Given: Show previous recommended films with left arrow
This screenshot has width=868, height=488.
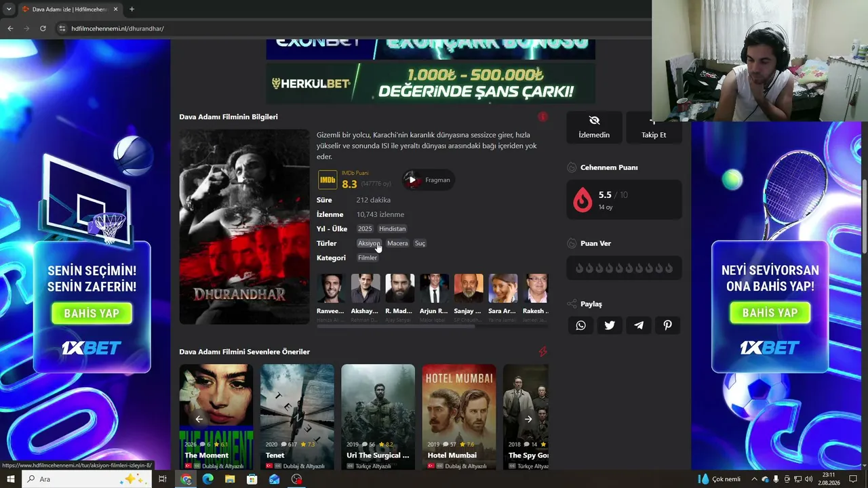Looking at the screenshot, I should (x=199, y=419).
